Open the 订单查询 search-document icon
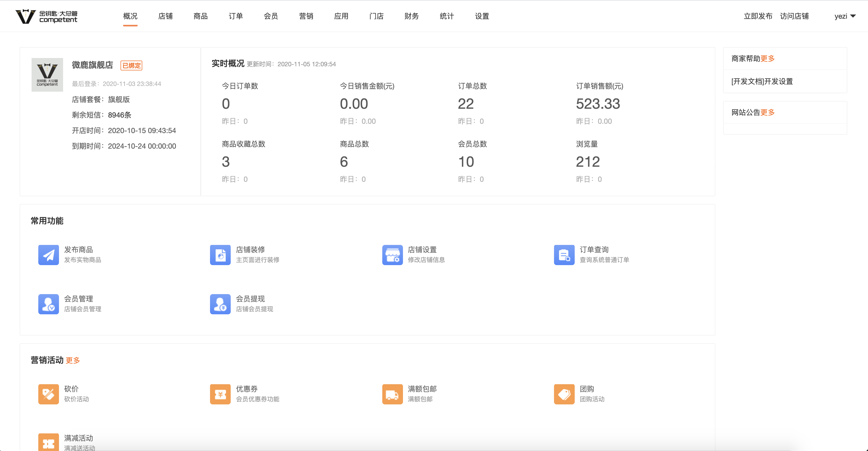The image size is (868, 451). tap(564, 255)
